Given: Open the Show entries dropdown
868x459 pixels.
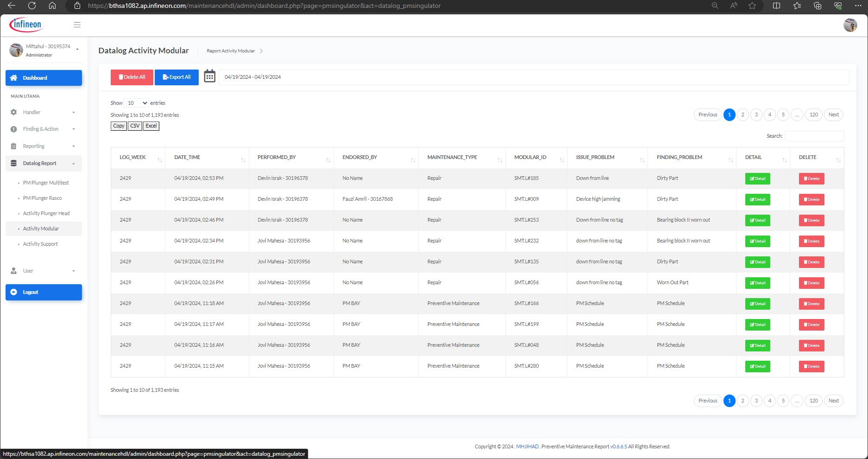Looking at the screenshot, I should click(x=136, y=102).
